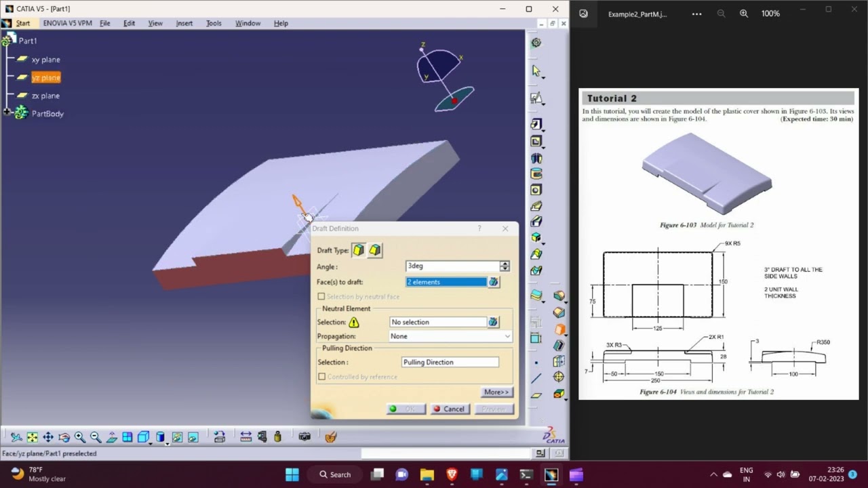The image size is (868, 488).
Task: Open Windows Search on the taskbar
Action: (x=336, y=474)
